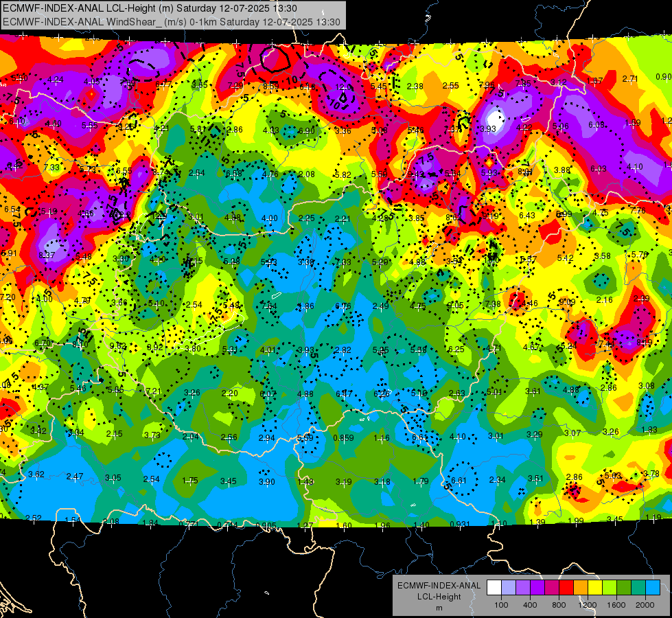Click the grid value '2.16'
Screen dimensions: 672x618
pyautogui.click(x=604, y=300)
